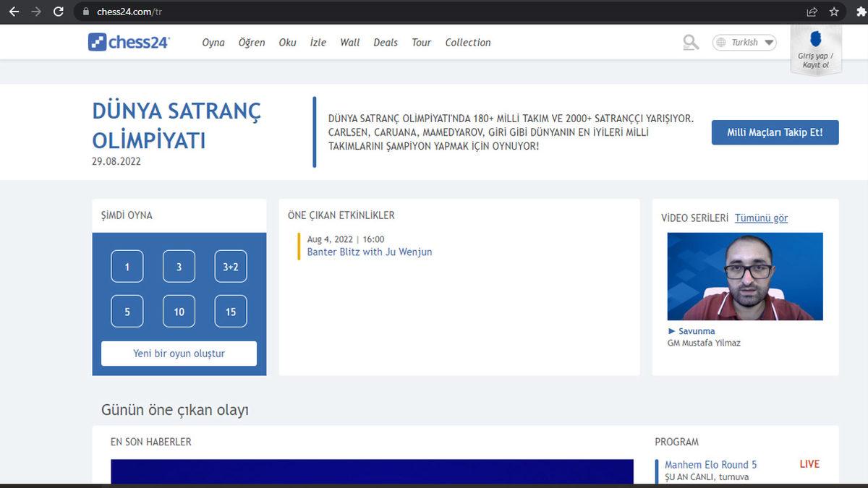Click the Milli Maçları Takip Et button

(x=775, y=132)
